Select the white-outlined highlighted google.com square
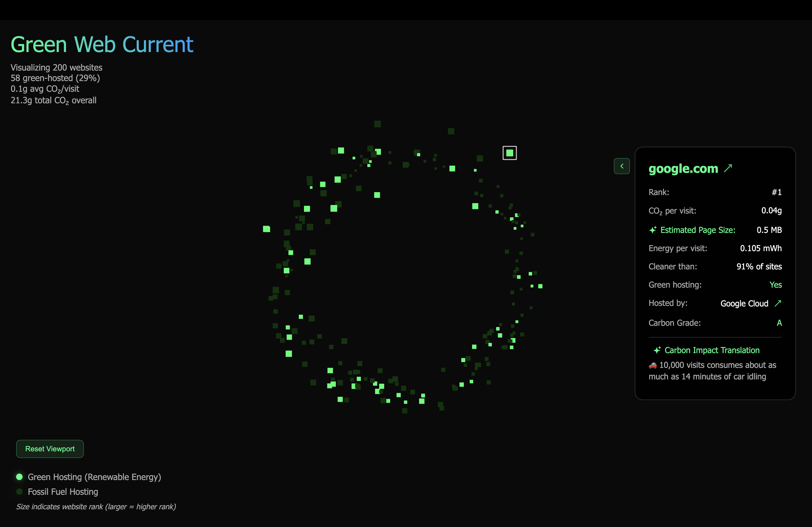Screen dimensions: 812x527 click(509, 153)
